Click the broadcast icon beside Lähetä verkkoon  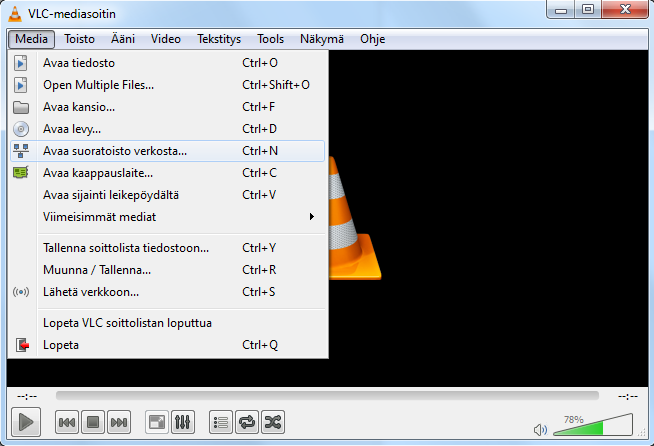click(x=21, y=292)
